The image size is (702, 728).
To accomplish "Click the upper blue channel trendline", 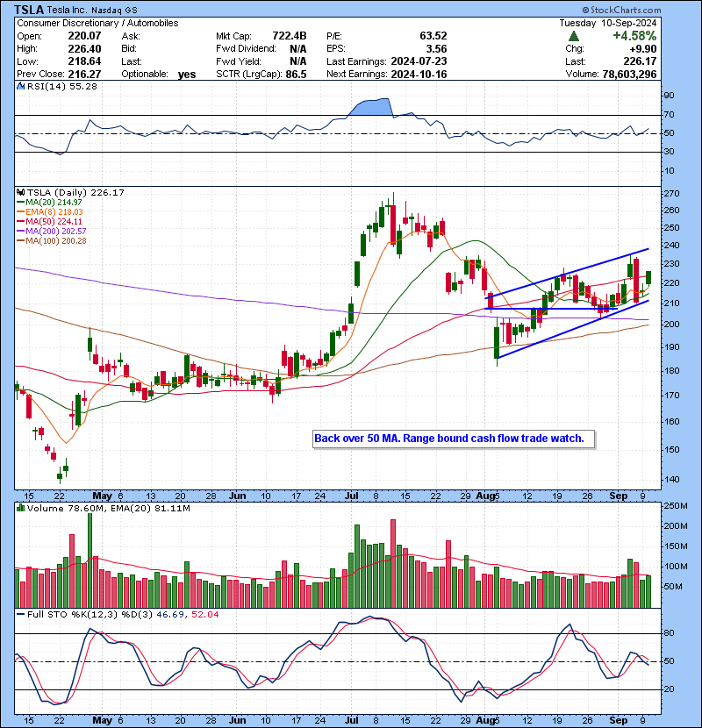I will 567,273.
